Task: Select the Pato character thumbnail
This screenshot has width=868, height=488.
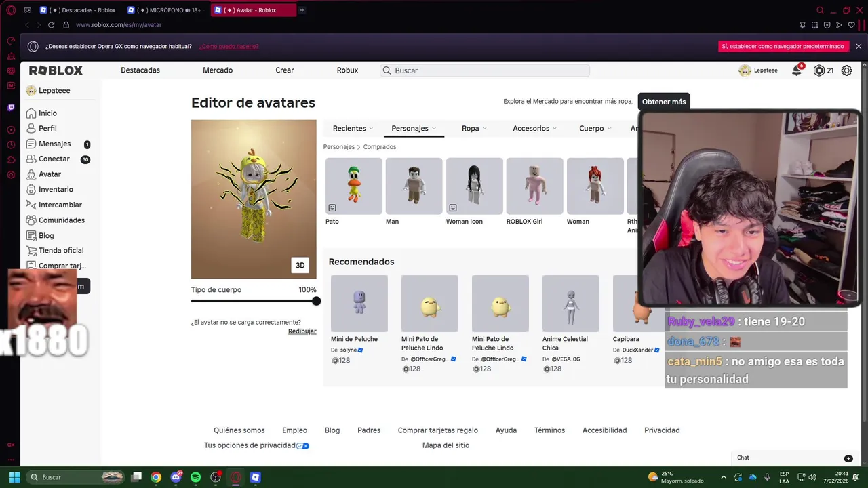Action: (354, 186)
